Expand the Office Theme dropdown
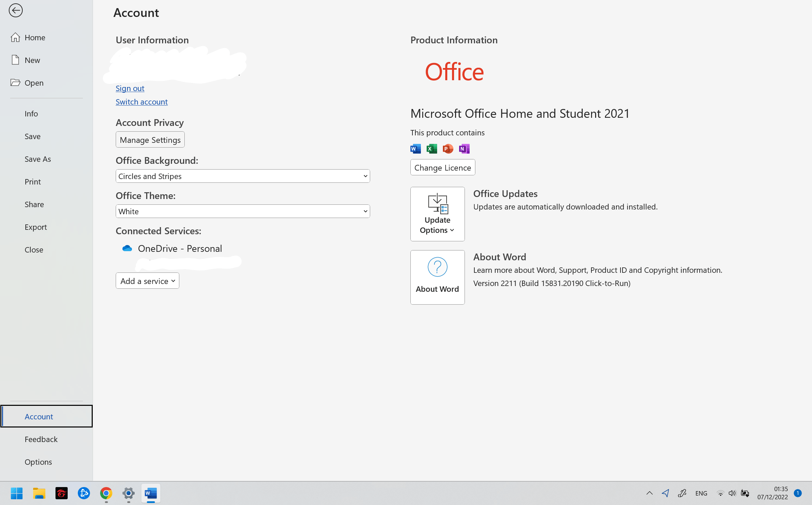 [243, 211]
